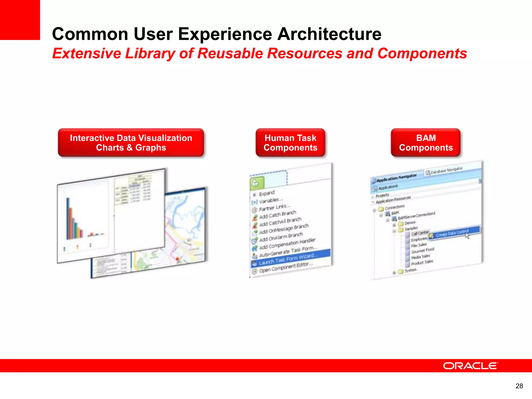Select Media Sales tree item

point(420,256)
